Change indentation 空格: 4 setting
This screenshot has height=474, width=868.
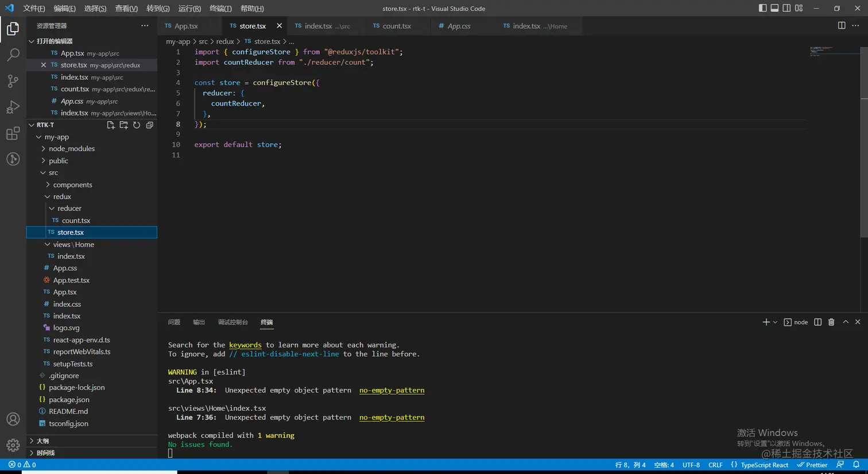click(664, 465)
